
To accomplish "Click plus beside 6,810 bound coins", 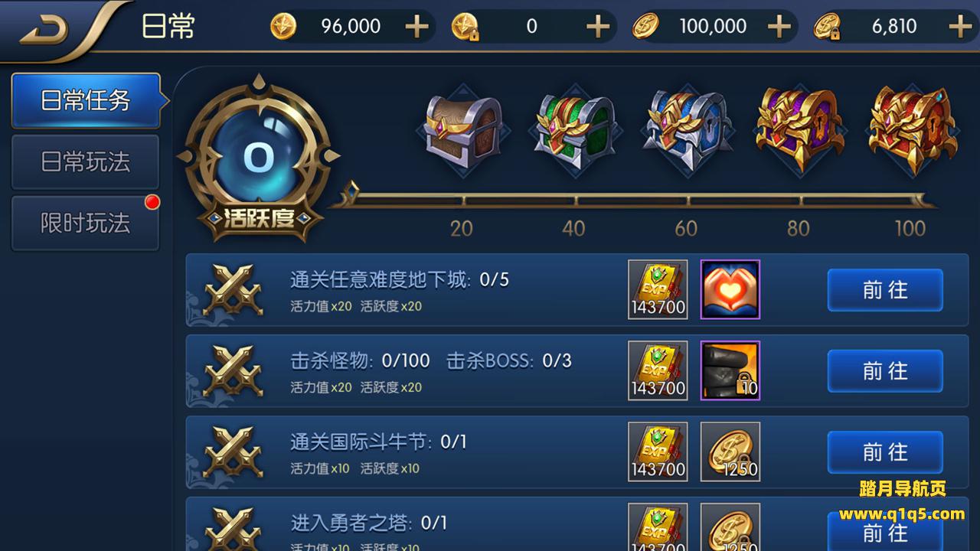I will click(960, 27).
